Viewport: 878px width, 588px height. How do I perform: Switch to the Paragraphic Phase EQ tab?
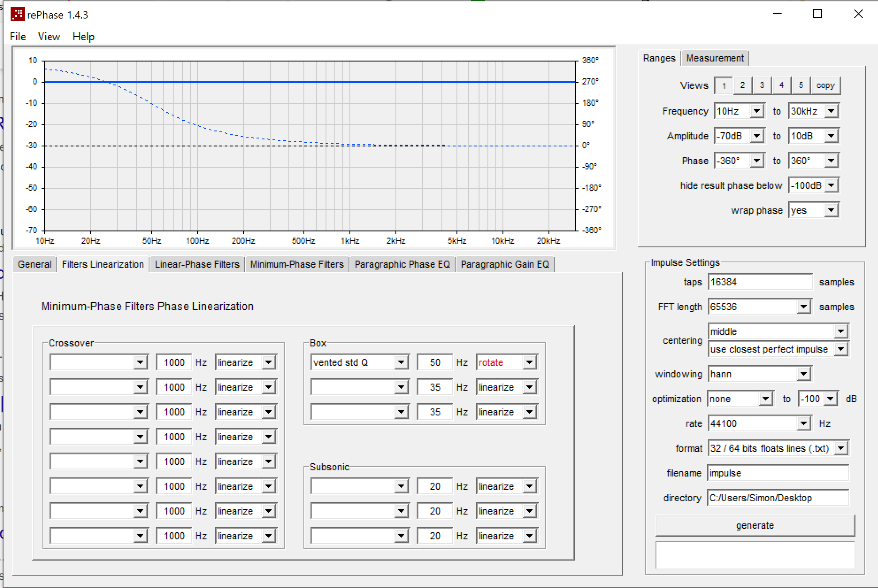402,265
